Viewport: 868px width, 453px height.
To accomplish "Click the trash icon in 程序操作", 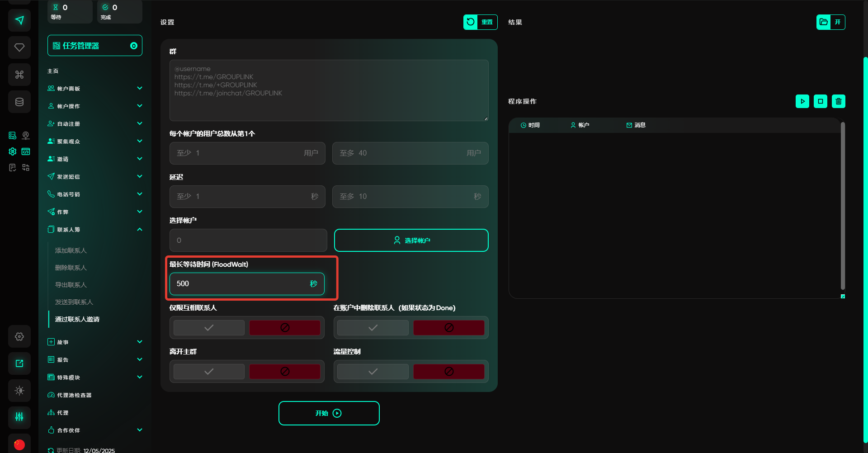I will click(838, 101).
